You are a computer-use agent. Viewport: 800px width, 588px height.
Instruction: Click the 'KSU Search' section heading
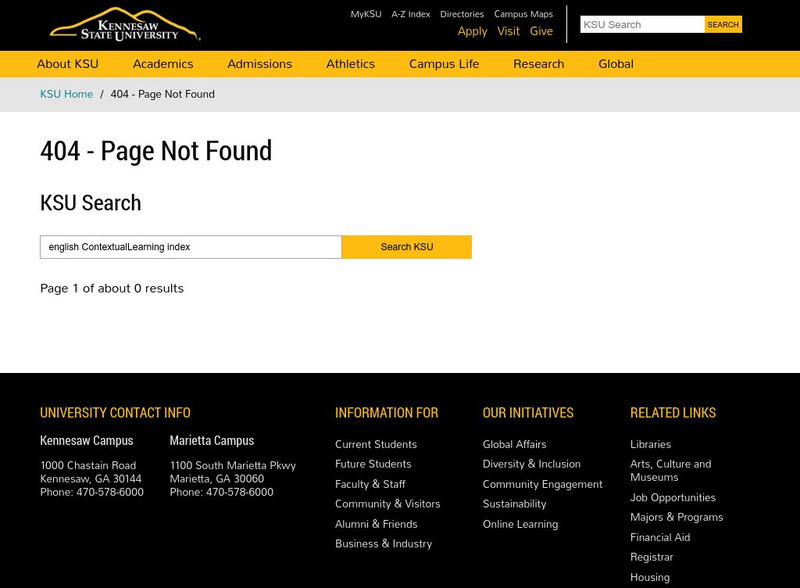90,203
